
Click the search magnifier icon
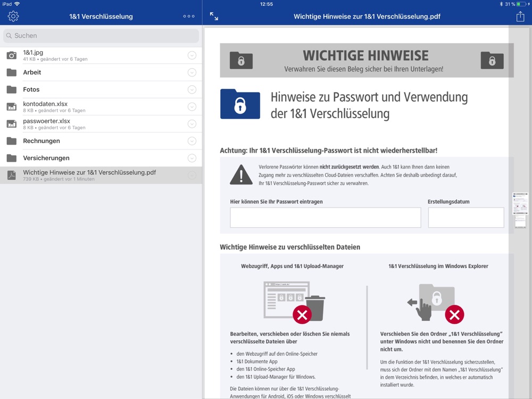point(9,36)
